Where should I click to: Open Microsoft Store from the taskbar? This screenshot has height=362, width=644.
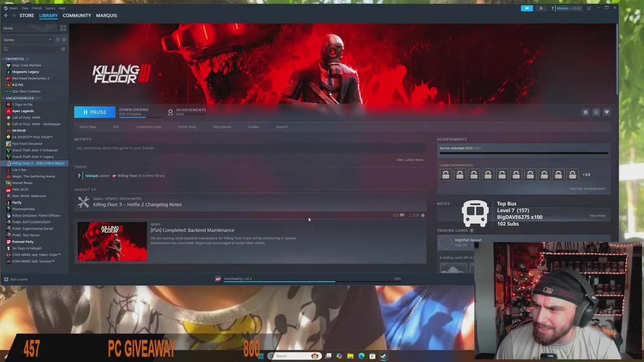tap(372, 356)
